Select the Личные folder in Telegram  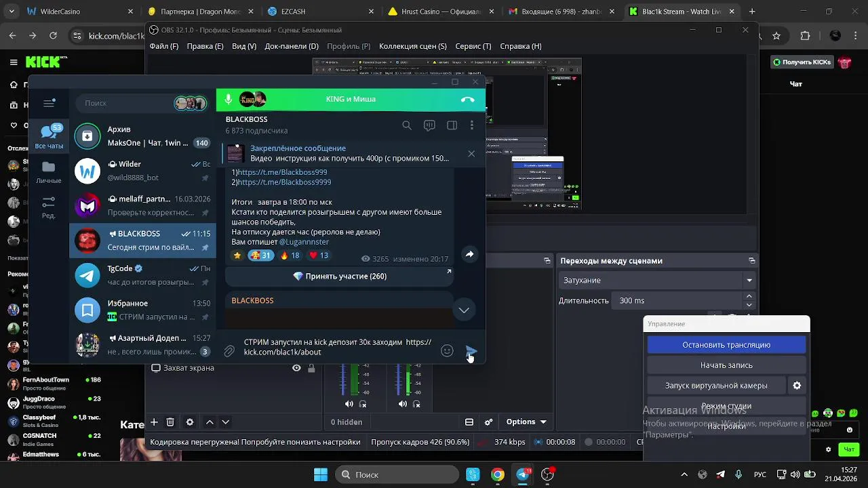point(49,172)
